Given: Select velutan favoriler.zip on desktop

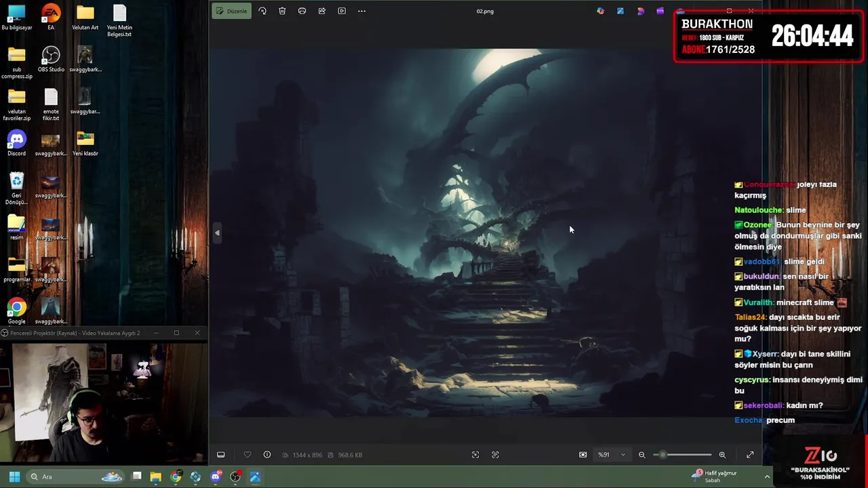Looking at the screenshot, I should [17, 105].
